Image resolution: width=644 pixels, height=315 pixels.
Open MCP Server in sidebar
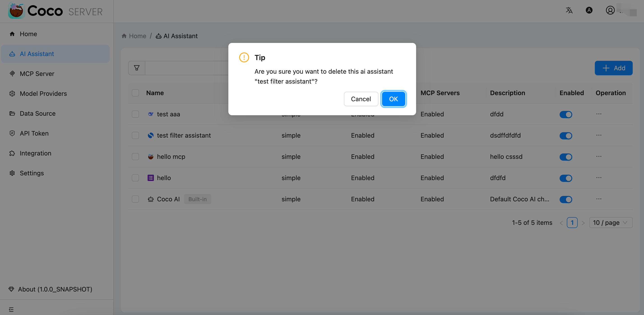coord(55,74)
